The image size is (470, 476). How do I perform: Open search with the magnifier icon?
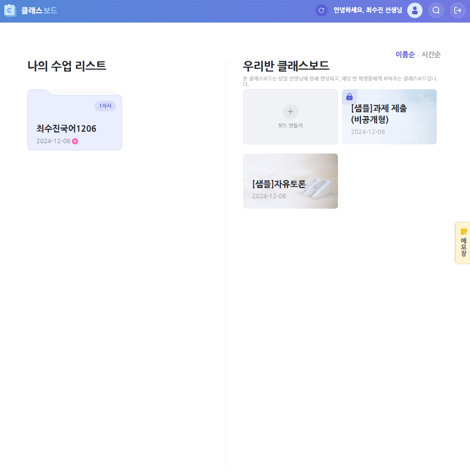point(436,10)
